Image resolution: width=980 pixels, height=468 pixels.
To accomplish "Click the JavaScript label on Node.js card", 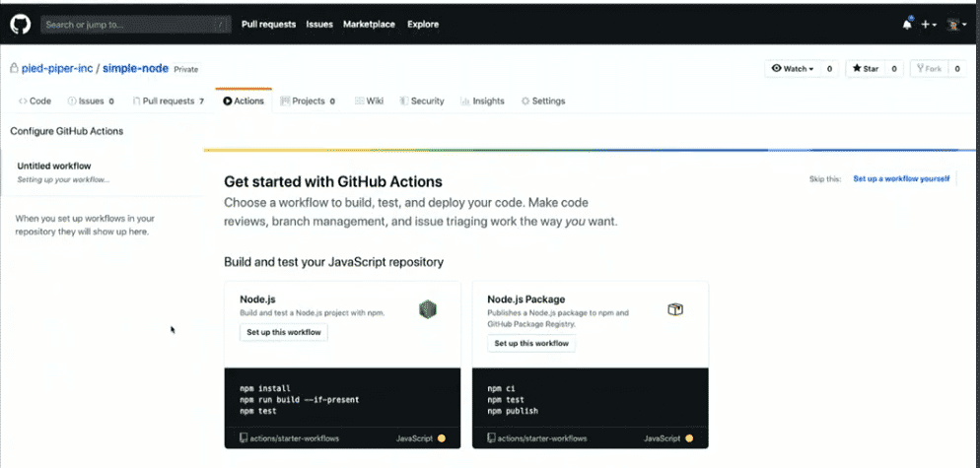I will click(414, 438).
